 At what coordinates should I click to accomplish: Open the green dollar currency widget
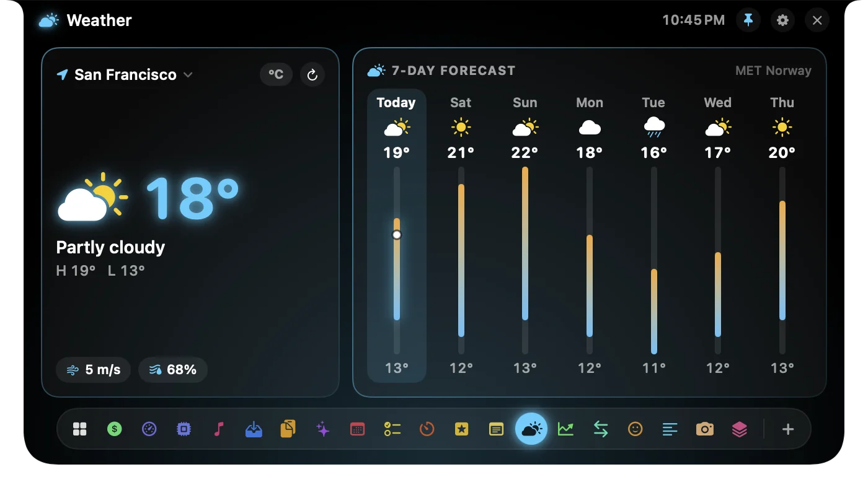tap(114, 429)
